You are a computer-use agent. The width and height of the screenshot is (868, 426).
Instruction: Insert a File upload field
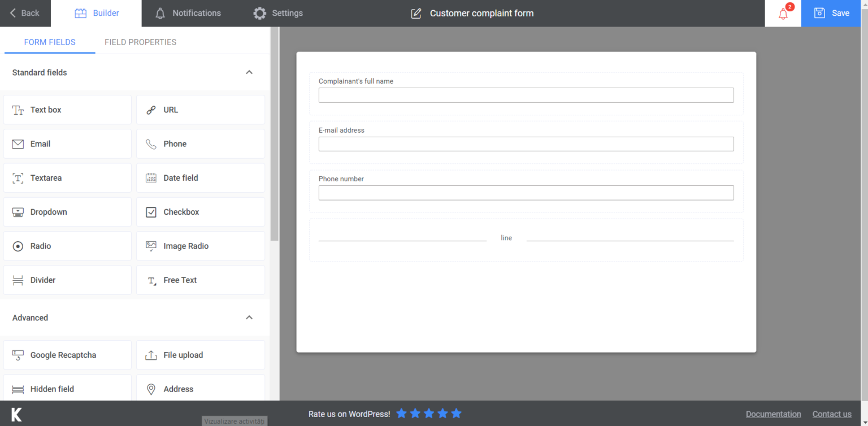(x=200, y=355)
